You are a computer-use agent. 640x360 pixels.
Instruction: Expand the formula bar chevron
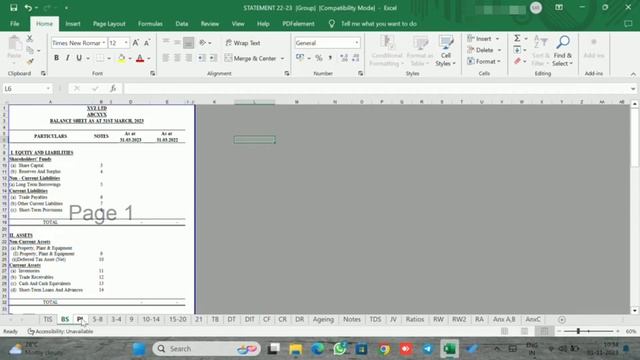(633, 89)
